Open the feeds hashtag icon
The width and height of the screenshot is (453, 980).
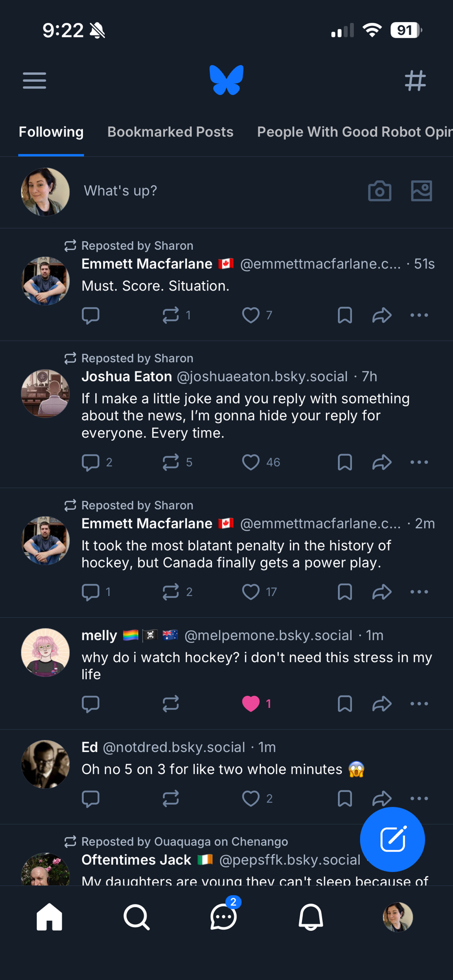pyautogui.click(x=415, y=80)
